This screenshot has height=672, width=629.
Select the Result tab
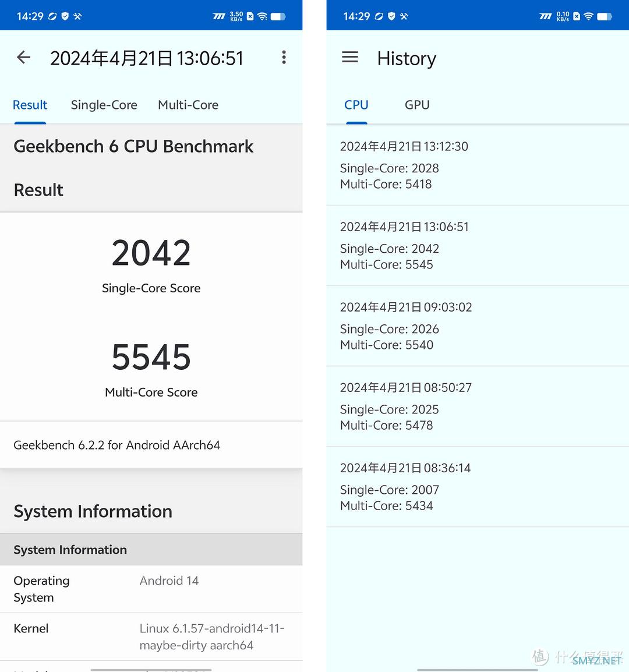tap(30, 105)
